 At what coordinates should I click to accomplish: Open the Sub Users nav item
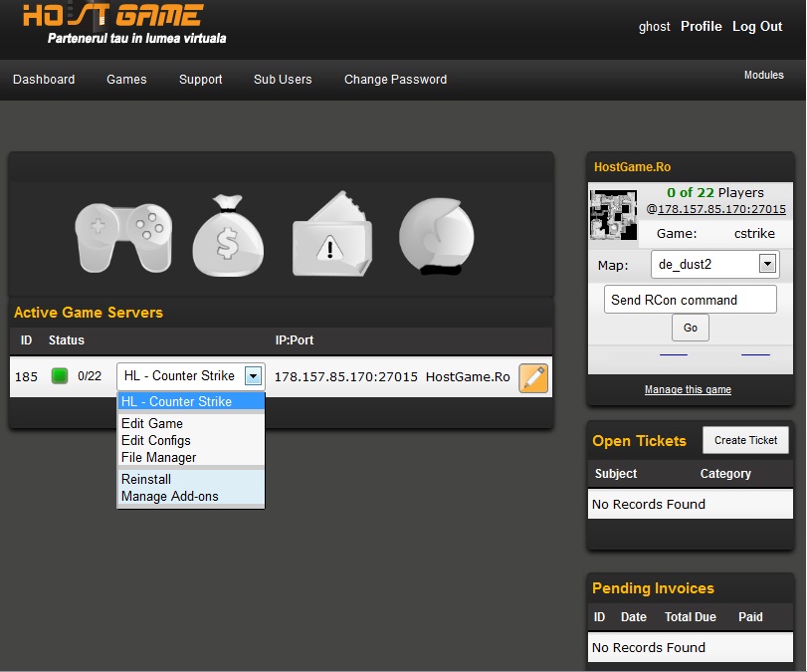point(283,80)
